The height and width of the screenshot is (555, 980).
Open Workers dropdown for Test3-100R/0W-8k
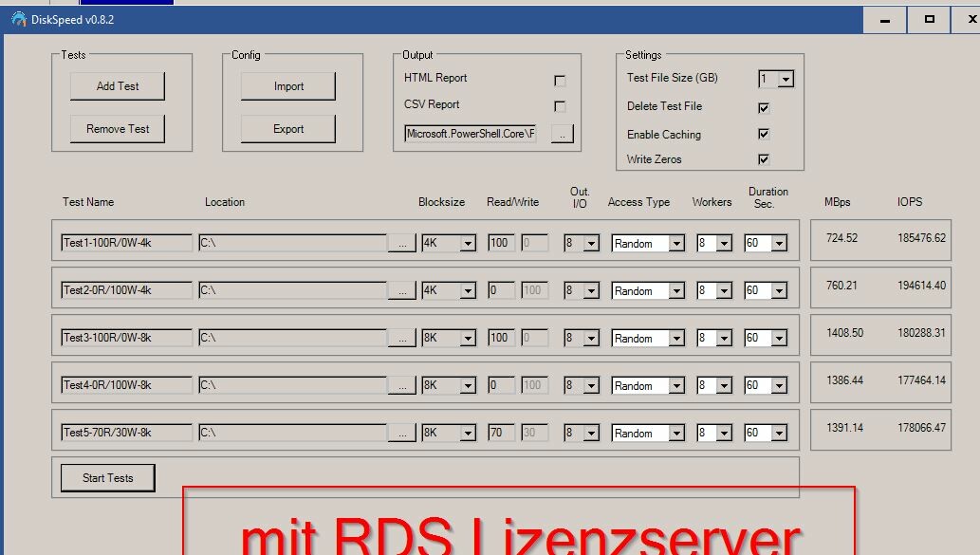724,338
